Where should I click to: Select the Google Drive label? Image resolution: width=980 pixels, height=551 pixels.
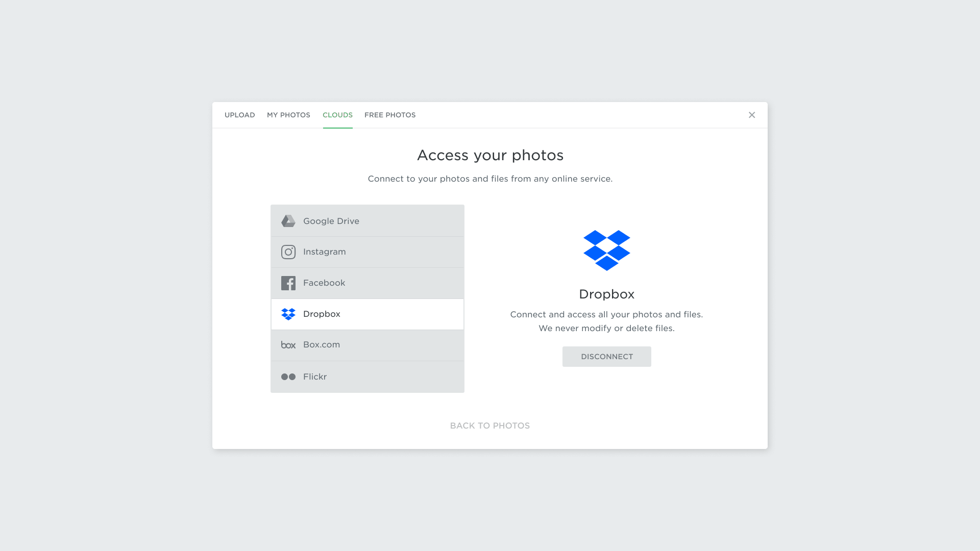[x=331, y=221]
